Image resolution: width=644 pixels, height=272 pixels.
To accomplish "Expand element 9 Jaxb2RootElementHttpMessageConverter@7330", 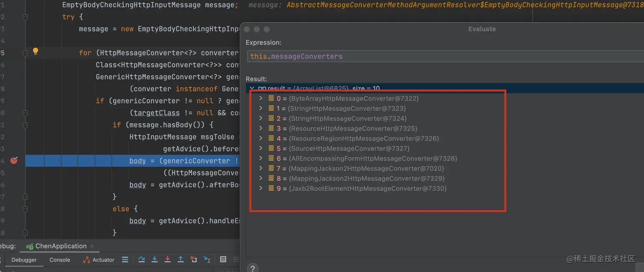I will point(261,188).
